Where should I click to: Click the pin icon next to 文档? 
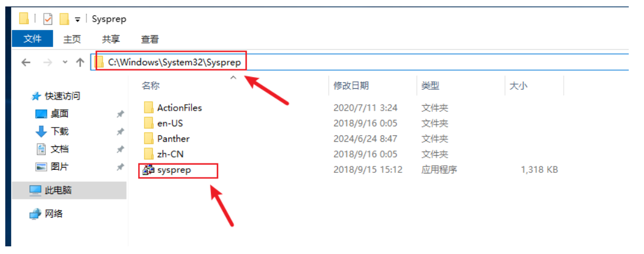point(120,149)
